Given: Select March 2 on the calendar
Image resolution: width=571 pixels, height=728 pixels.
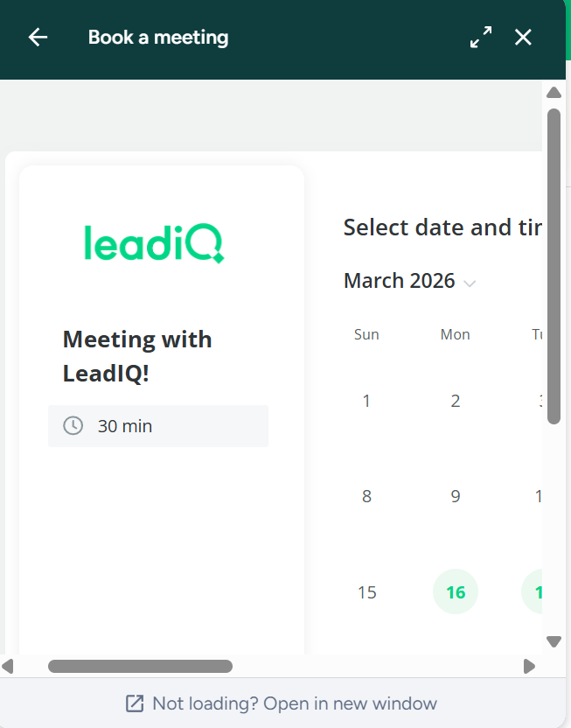Looking at the screenshot, I should pos(456,402).
